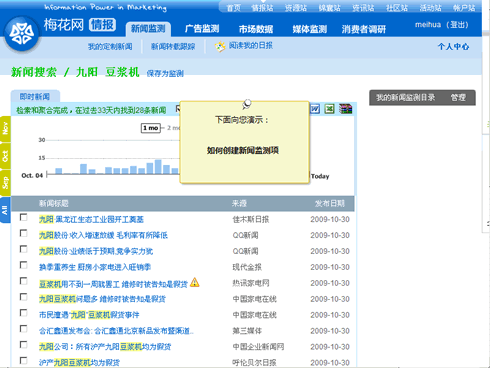The image size is (490, 368).
Task: Tick checkbox for 九阳·黑龙江生态工业园开工奠基
Action: click(23, 217)
